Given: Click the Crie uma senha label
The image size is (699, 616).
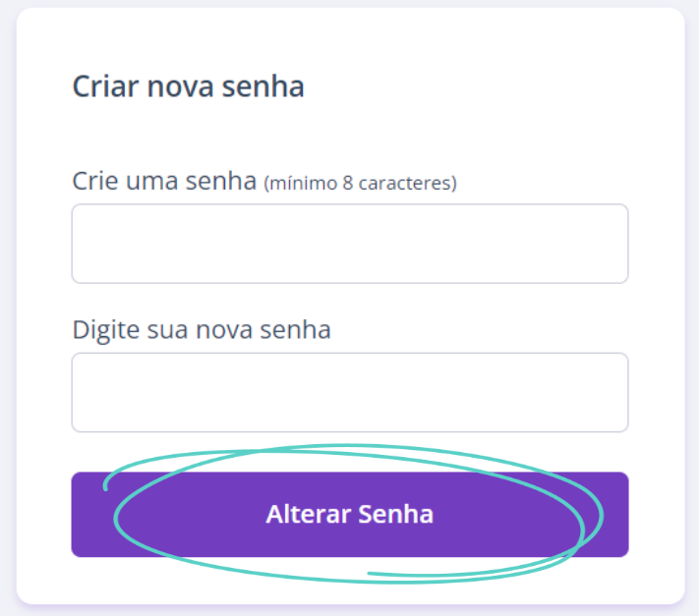Looking at the screenshot, I should coord(164,181).
